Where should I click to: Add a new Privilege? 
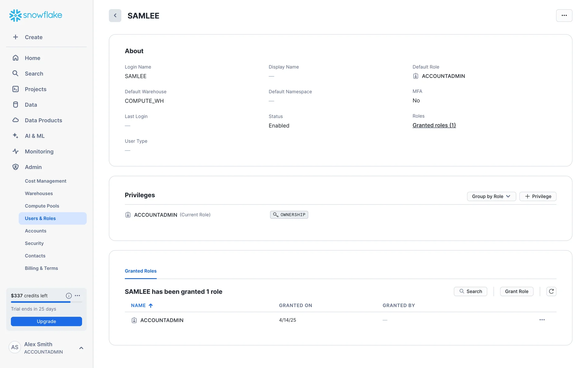tap(537, 196)
